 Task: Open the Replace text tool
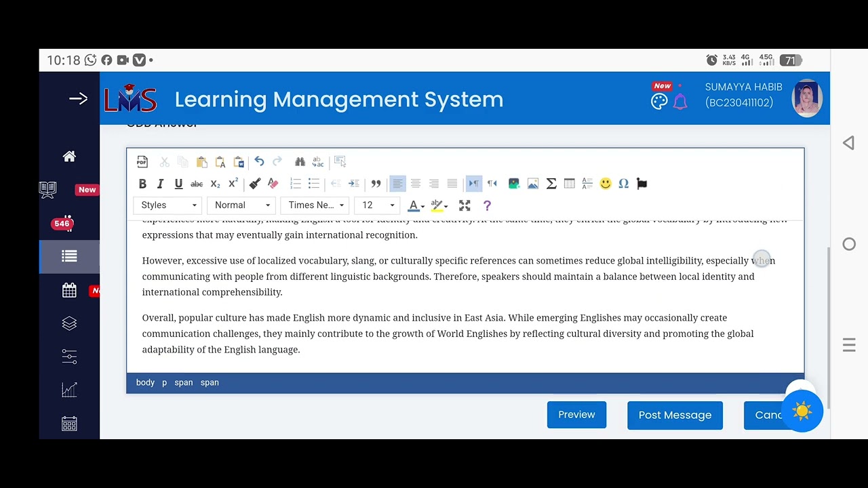pos(318,161)
